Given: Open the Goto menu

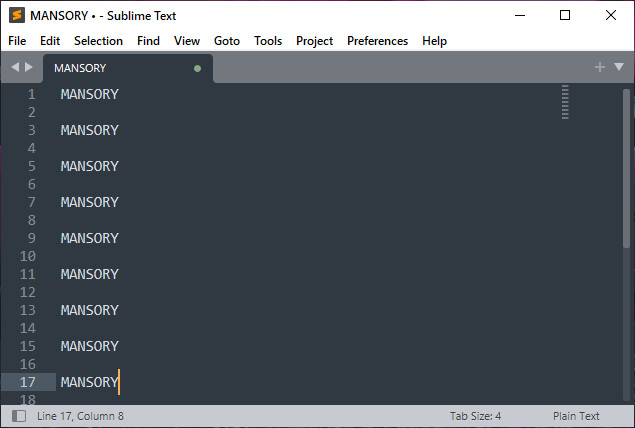Looking at the screenshot, I should pyautogui.click(x=227, y=41).
